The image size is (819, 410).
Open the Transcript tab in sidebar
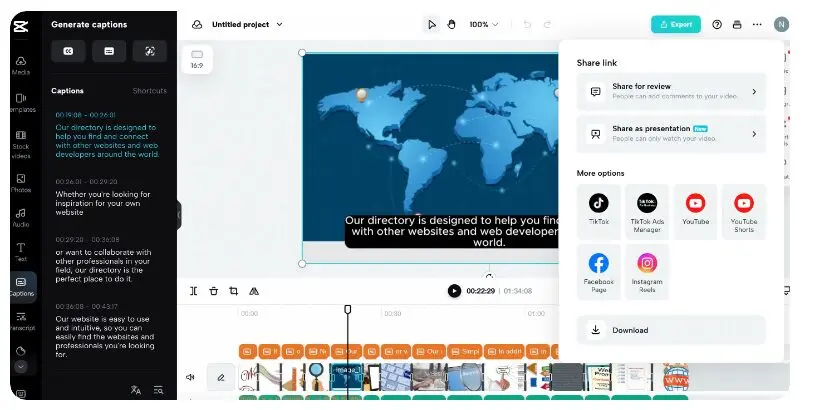click(20, 322)
